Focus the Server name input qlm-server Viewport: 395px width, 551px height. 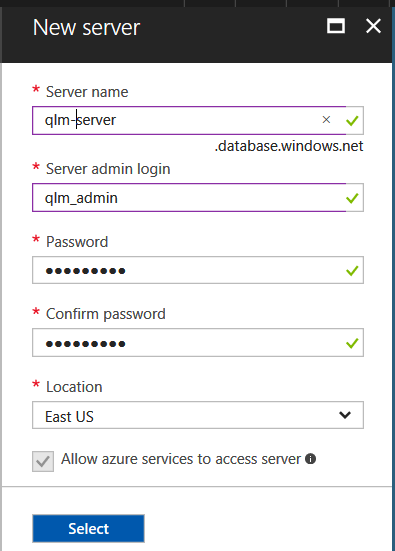tap(189, 120)
